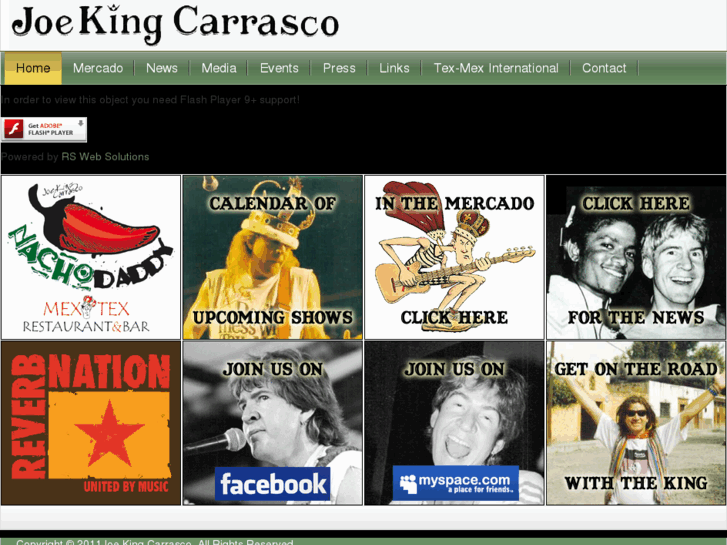The width and height of the screenshot is (727, 545).
Task: Click the Get Adobe Flash Player badge
Action: [44, 129]
